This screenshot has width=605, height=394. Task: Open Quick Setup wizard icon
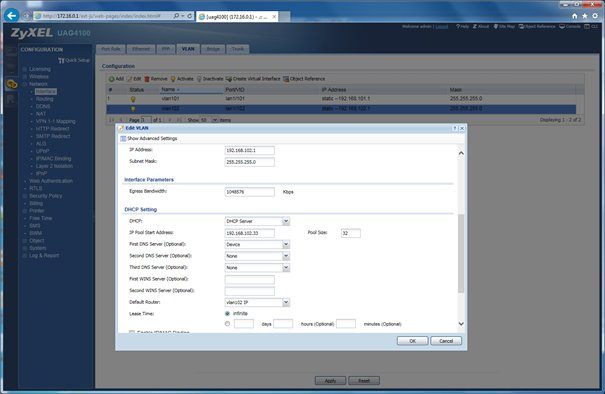pos(61,61)
